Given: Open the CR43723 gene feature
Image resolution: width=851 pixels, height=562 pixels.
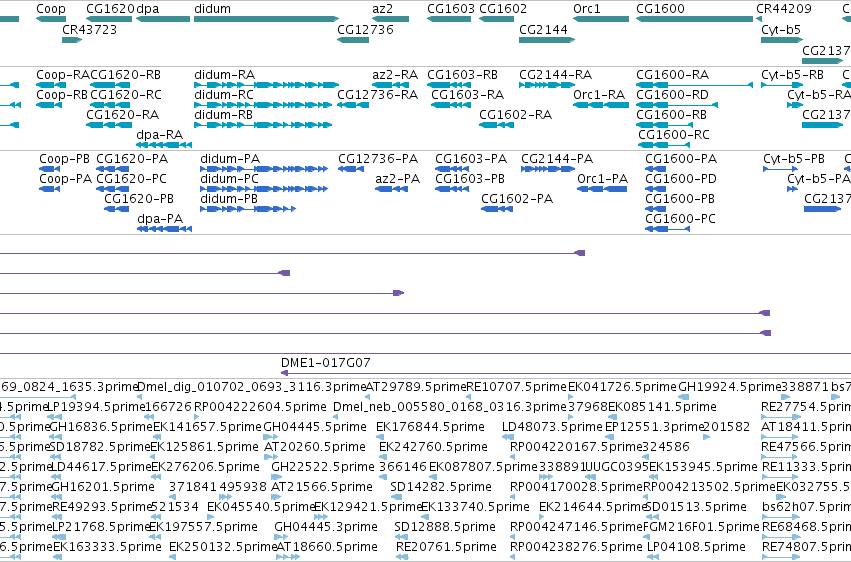Looking at the screenshot, I should (72, 40).
